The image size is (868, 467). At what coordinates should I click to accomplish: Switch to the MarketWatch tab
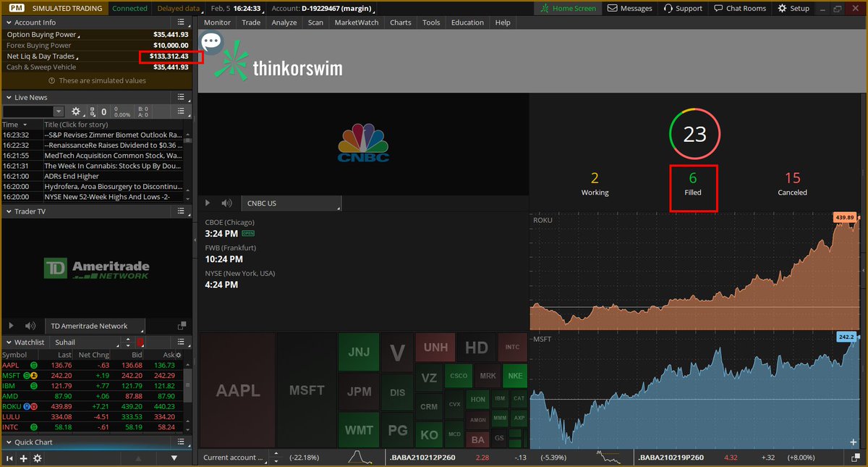click(x=357, y=22)
